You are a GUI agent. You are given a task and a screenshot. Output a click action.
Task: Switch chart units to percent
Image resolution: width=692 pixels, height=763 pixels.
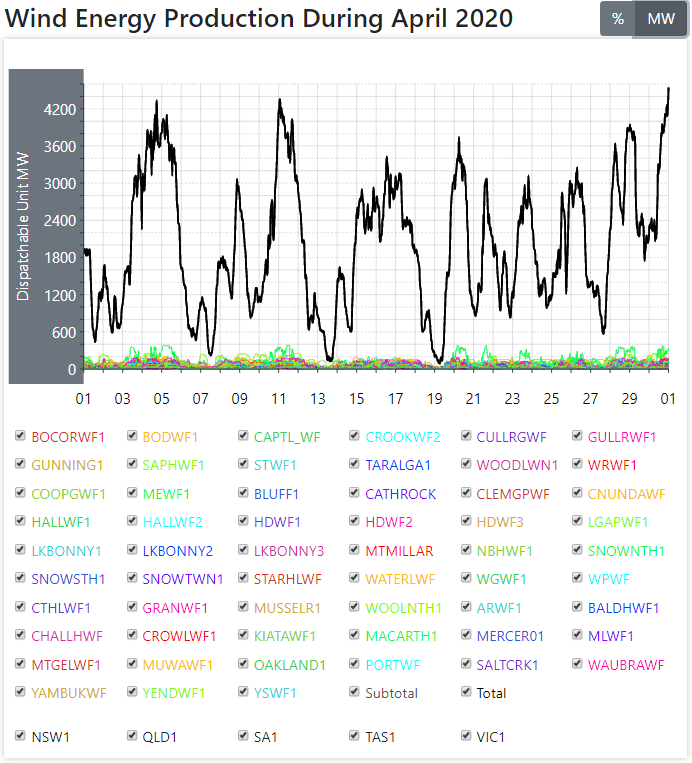click(617, 19)
